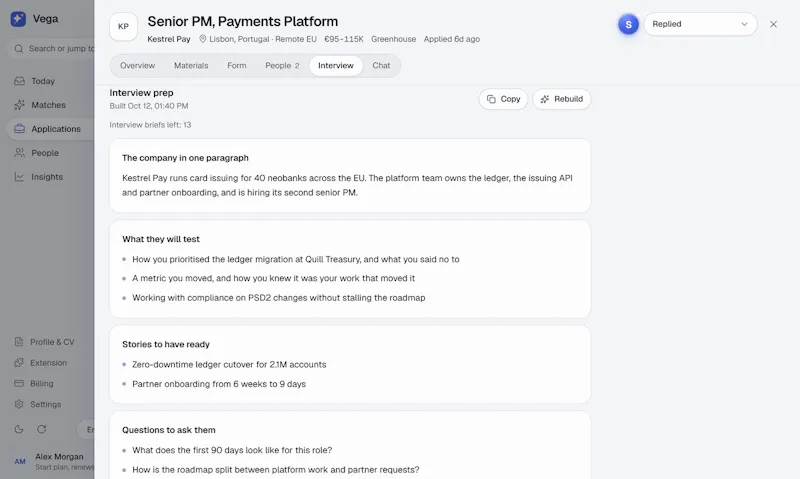This screenshot has width=800, height=479.
Task: Click 'Stories to have ready' heading
Action: (x=166, y=344)
